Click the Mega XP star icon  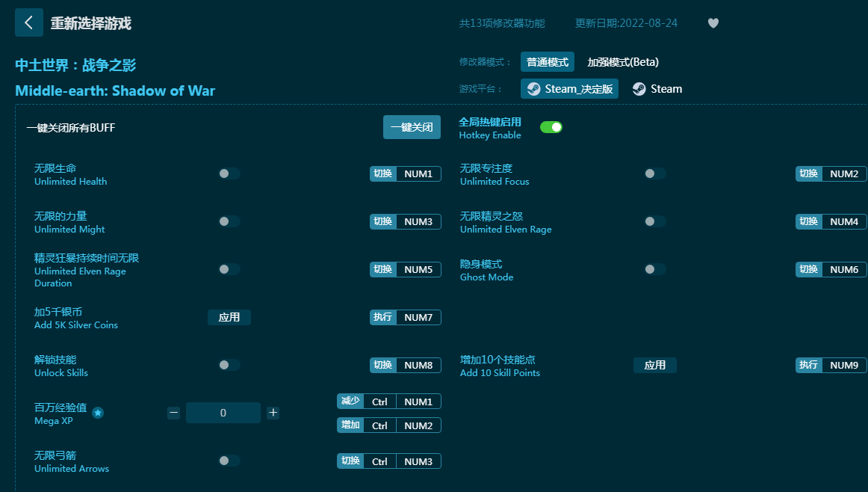(98, 413)
